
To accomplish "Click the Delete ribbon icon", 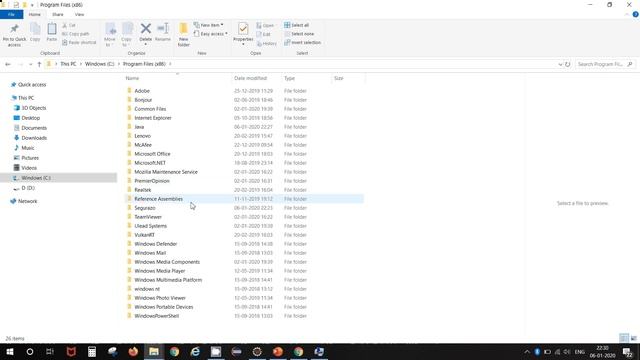I will 146,34.
